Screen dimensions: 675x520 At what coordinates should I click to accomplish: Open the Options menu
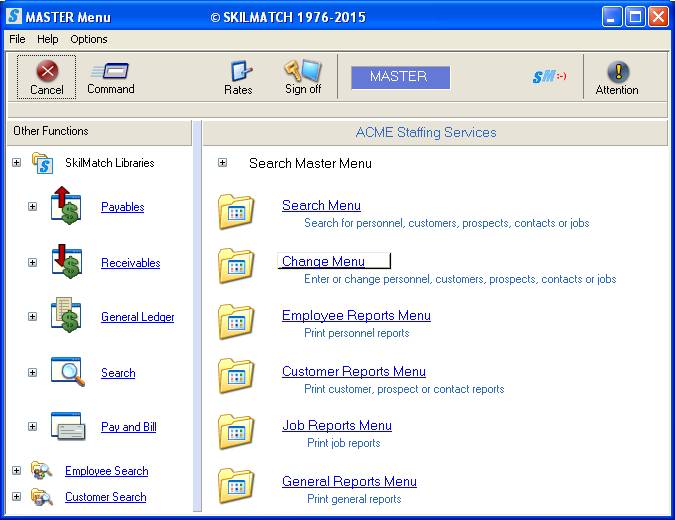tap(89, 39)
